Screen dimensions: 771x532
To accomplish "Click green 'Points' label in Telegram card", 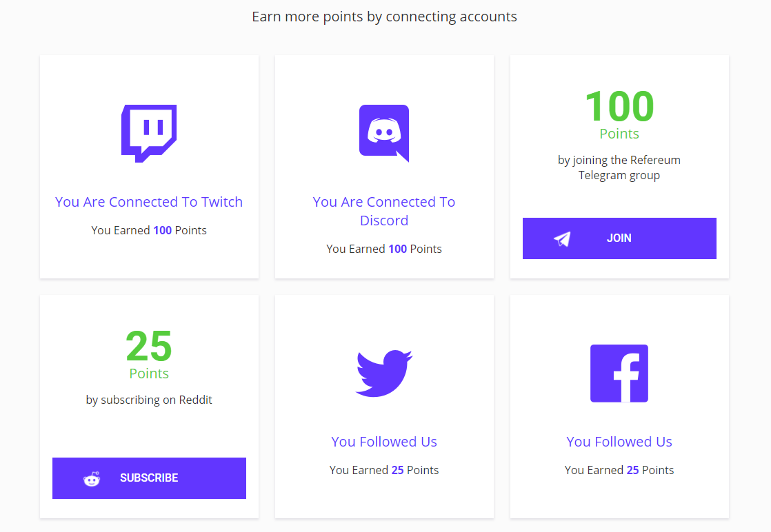I will [x=619, y=134].
